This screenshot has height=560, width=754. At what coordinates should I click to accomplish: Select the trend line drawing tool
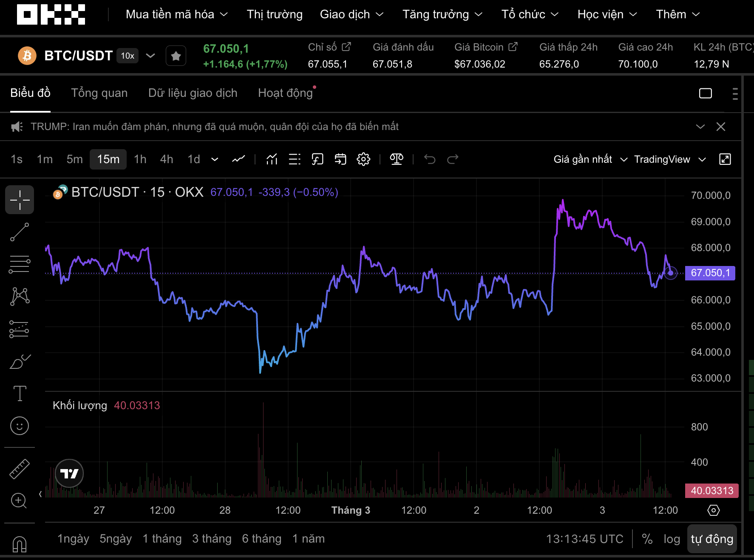20,232
